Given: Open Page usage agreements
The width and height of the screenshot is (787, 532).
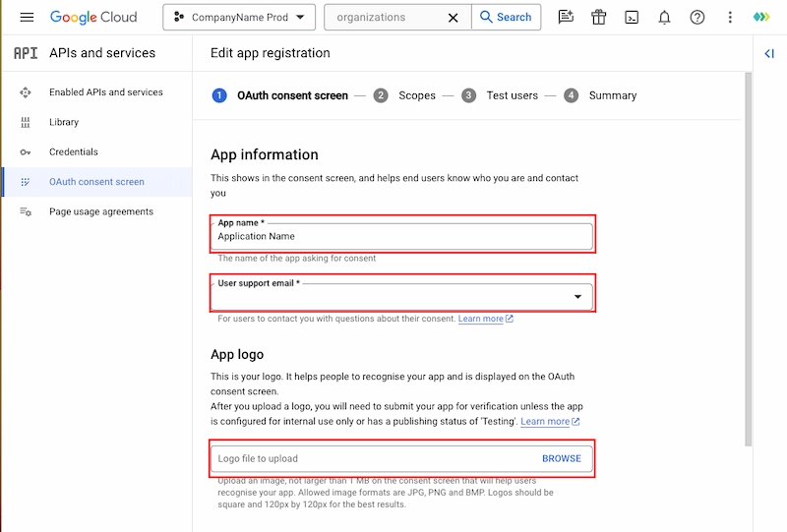Looking at the screenshot, I should point(101,212).
